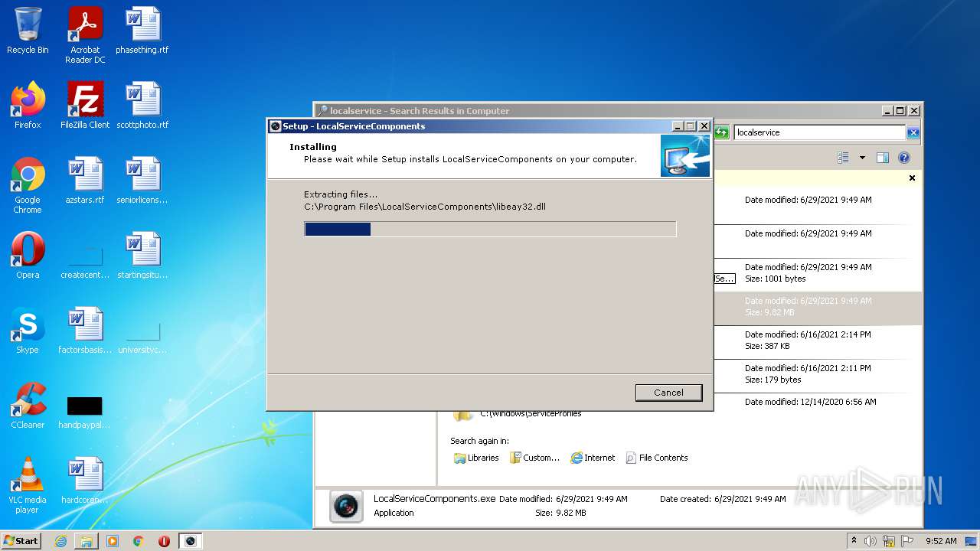980x551 pixels.
Task: Open view options dropdown arrow in Explorer
Action: (862, 158)
